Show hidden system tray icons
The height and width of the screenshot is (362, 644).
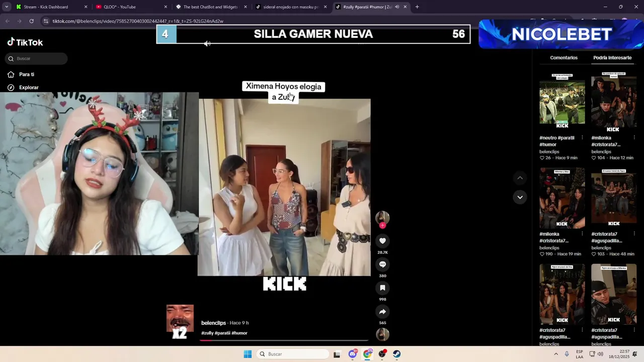[555, 354]
